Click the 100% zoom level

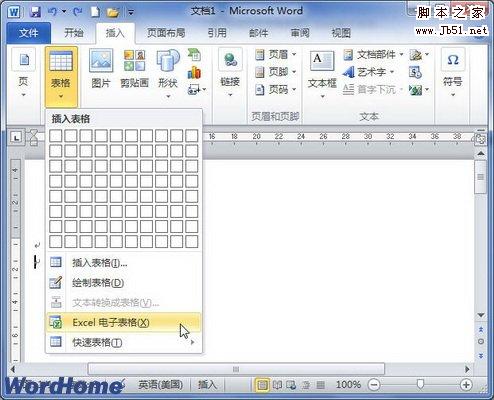point(348,385)
